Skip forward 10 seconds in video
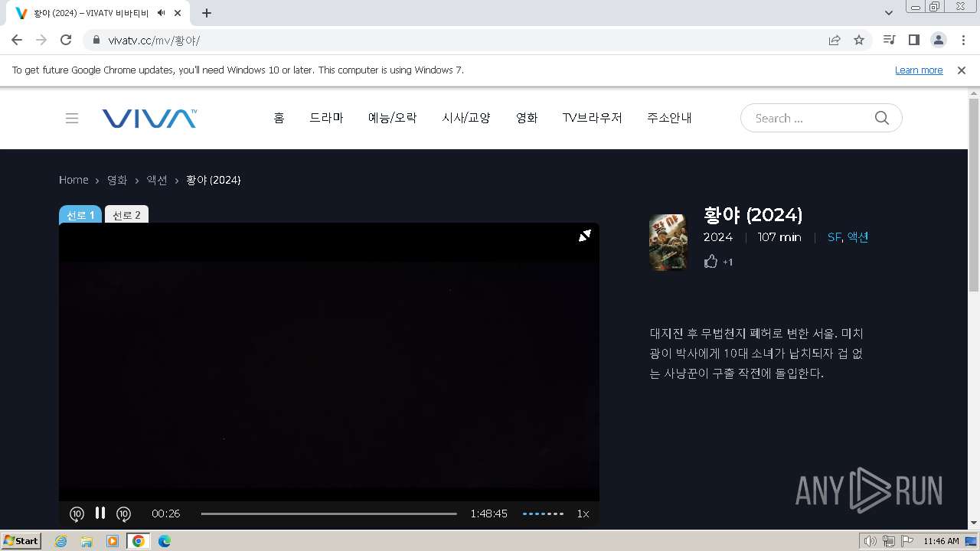 click(x=124, y=514)
